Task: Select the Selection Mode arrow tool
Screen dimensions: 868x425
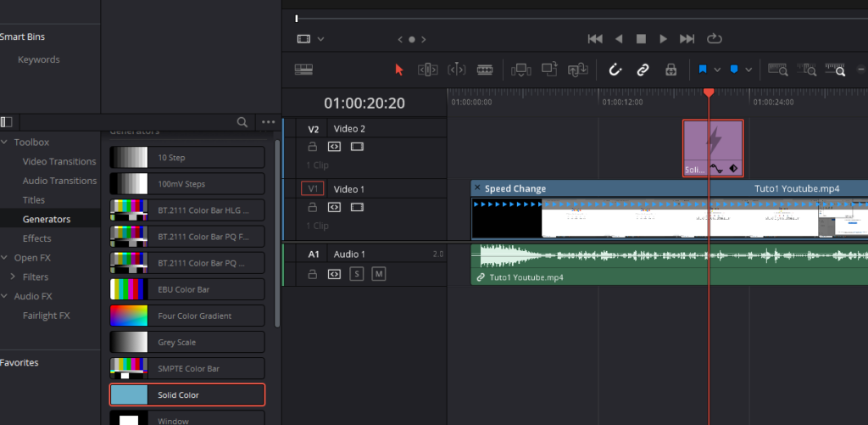Action: [x=399, y=70]
